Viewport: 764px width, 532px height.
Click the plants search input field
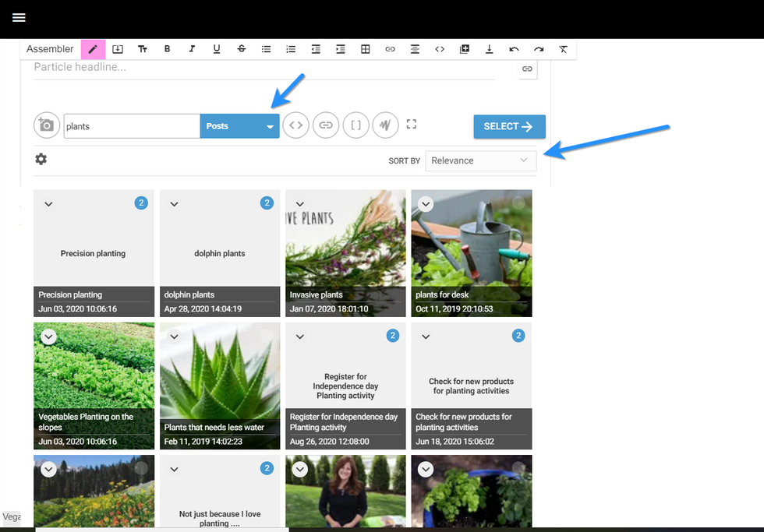tap(131, 126)
